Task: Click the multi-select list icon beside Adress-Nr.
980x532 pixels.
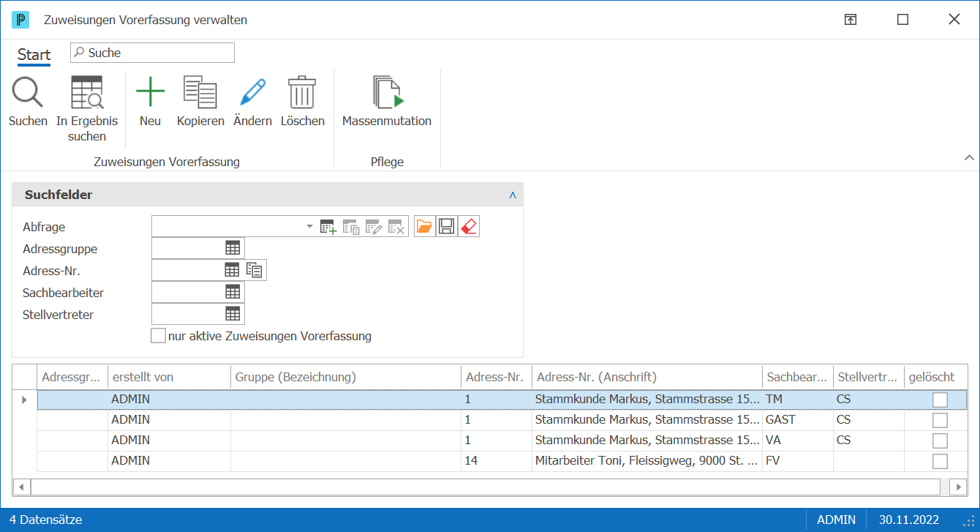Action: (255, 270)
